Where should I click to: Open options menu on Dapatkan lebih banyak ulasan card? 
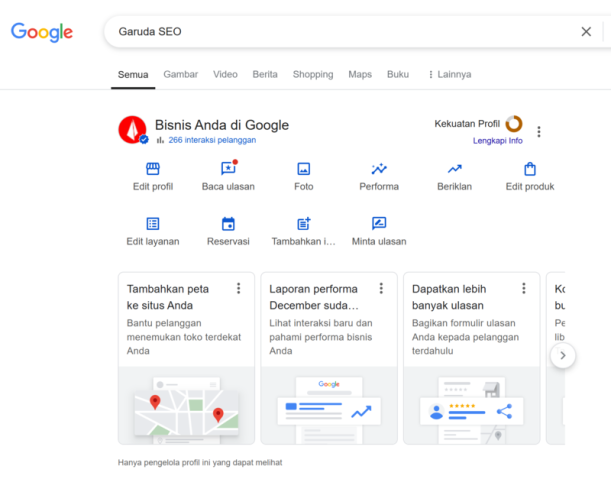tap(524, 288)
